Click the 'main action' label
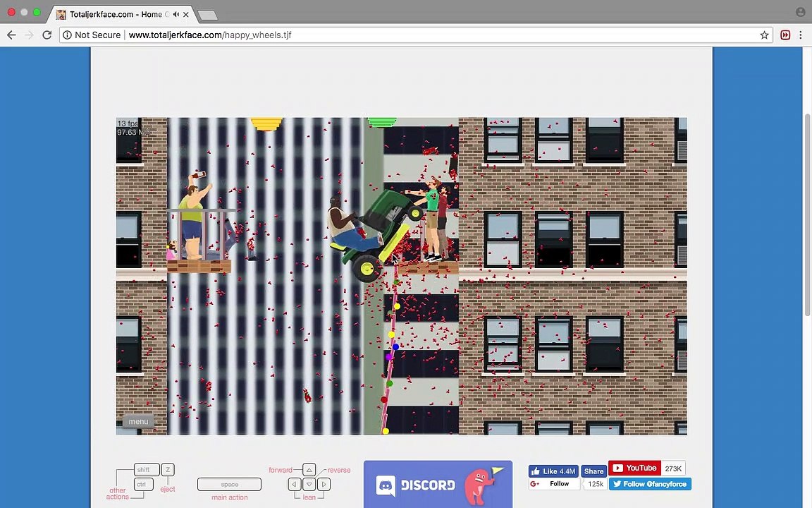 229,497
